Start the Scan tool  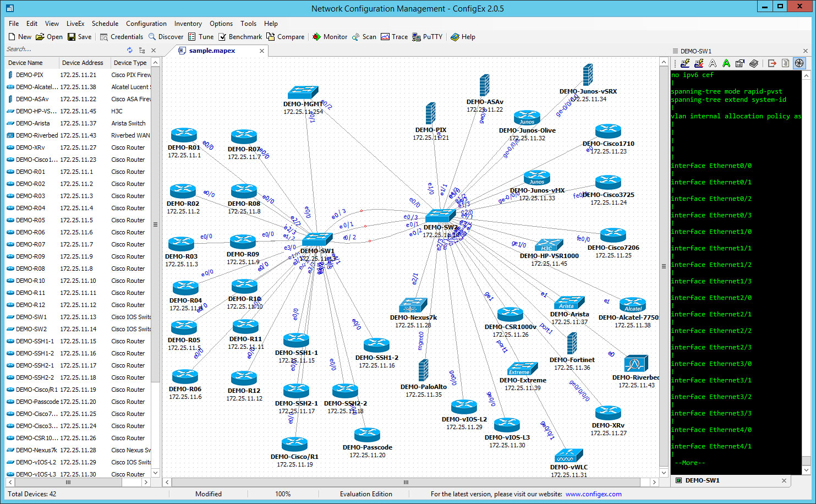[364, 37]
